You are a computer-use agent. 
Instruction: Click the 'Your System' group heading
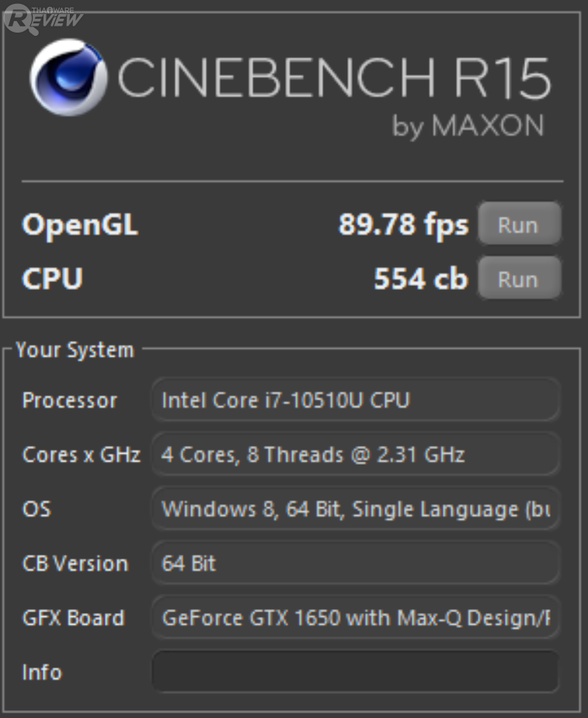[75, 350]
